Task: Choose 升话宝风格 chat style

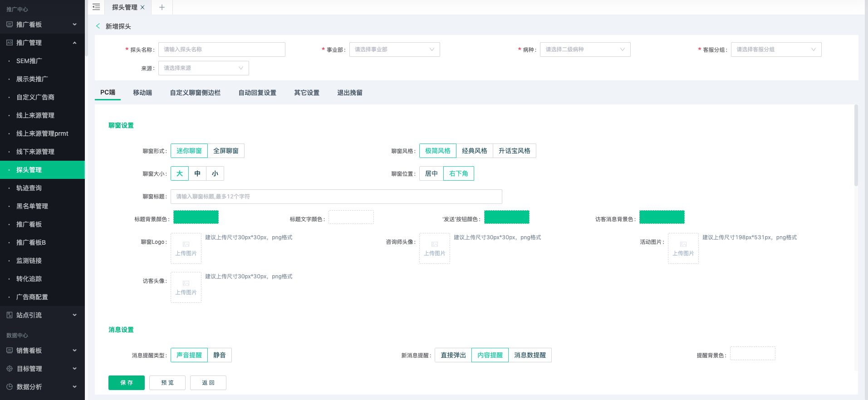Action: pos(515,151)
